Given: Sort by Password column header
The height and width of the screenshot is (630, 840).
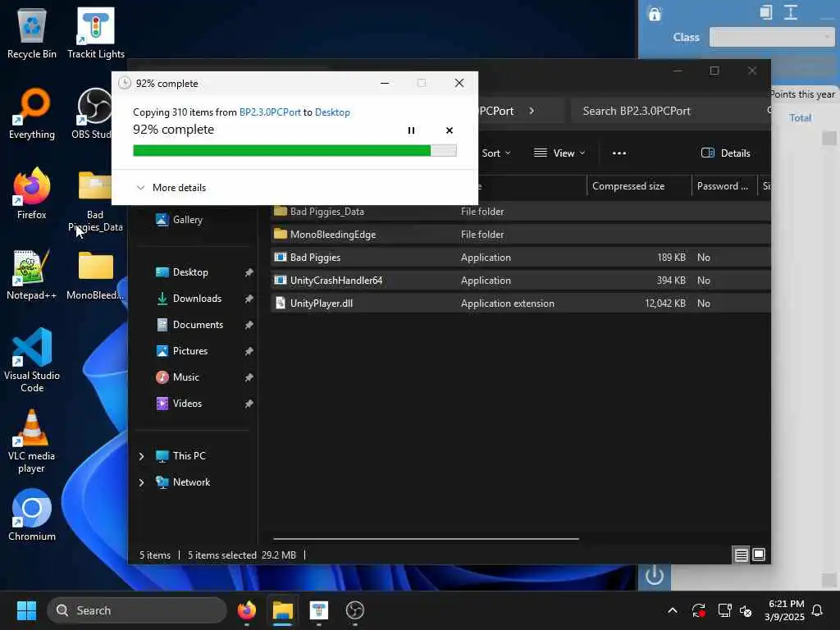Looking at the screenshot, I should pyautogui.click(x=724, y=186).
